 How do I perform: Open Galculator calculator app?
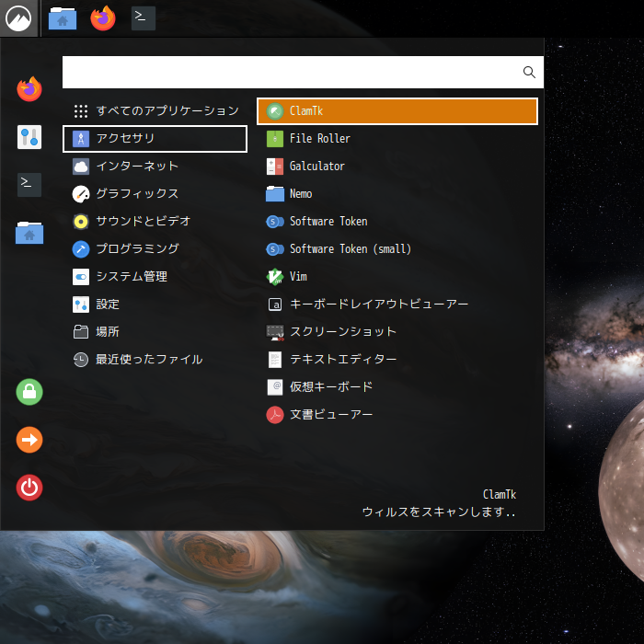[316, 167]
